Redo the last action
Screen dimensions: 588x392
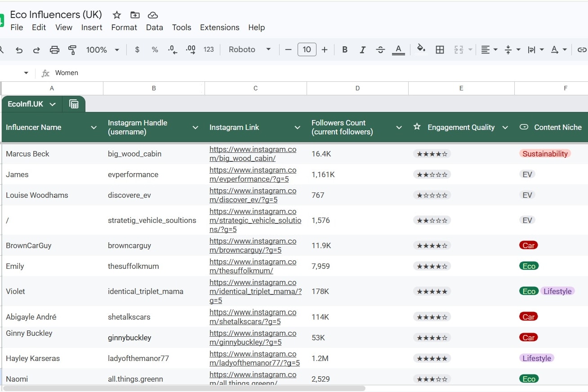(36, 50)
